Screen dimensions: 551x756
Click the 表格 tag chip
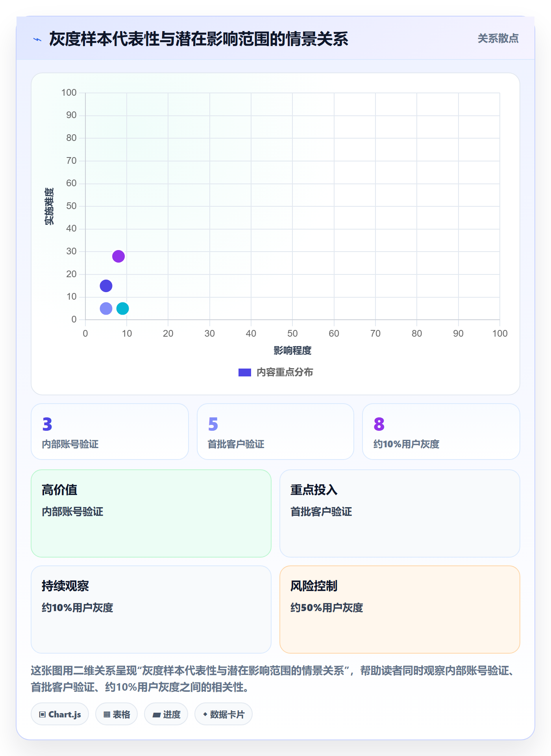pyautogui.click(x=116, y=714)
